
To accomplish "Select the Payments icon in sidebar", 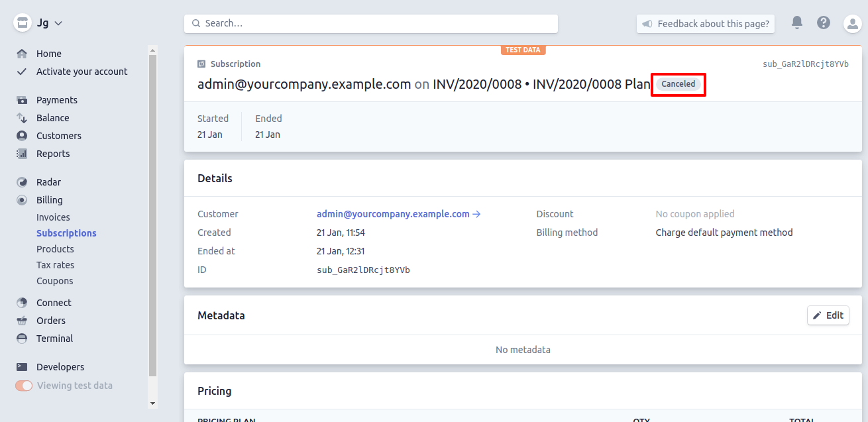I will [x=23, y=100].
